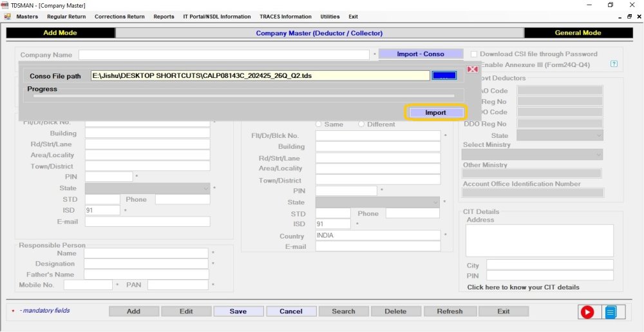The width and height of the screenshot is (644, 332).
Task: Browse for Conso file with blue button
Action: click(x=444, y=75)
